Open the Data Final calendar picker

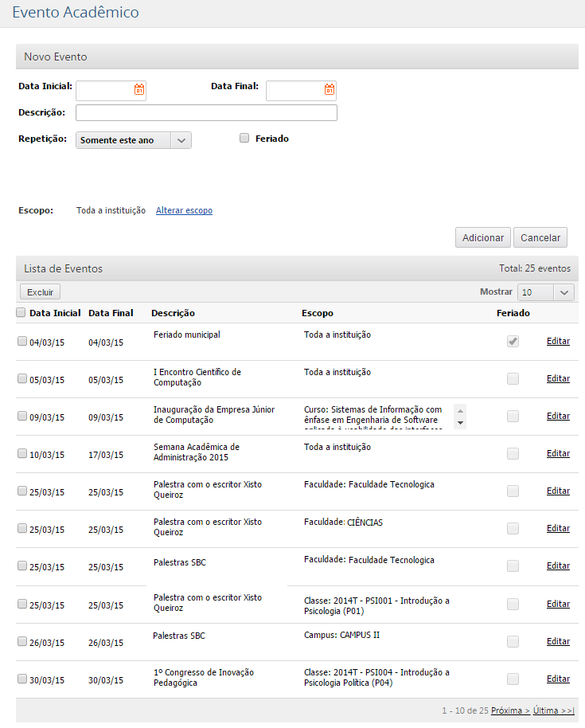[x=330, y=90]
